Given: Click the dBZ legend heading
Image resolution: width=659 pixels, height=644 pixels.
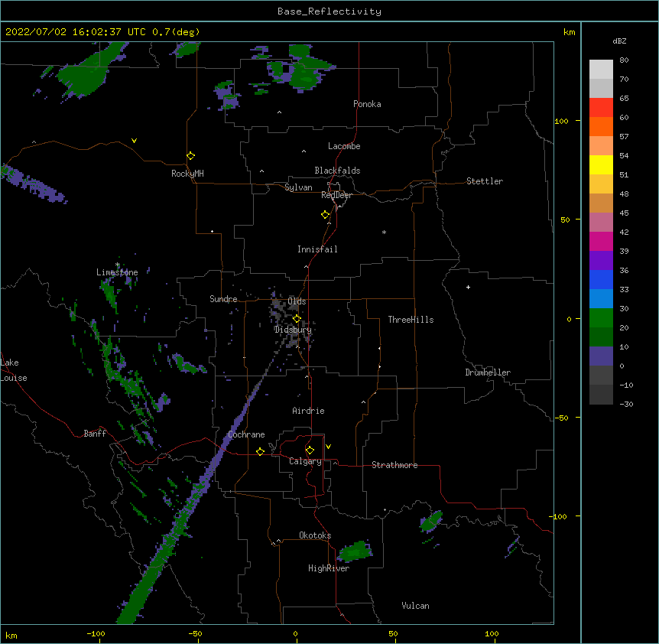Looking at the screenshot, I should 619,41.
